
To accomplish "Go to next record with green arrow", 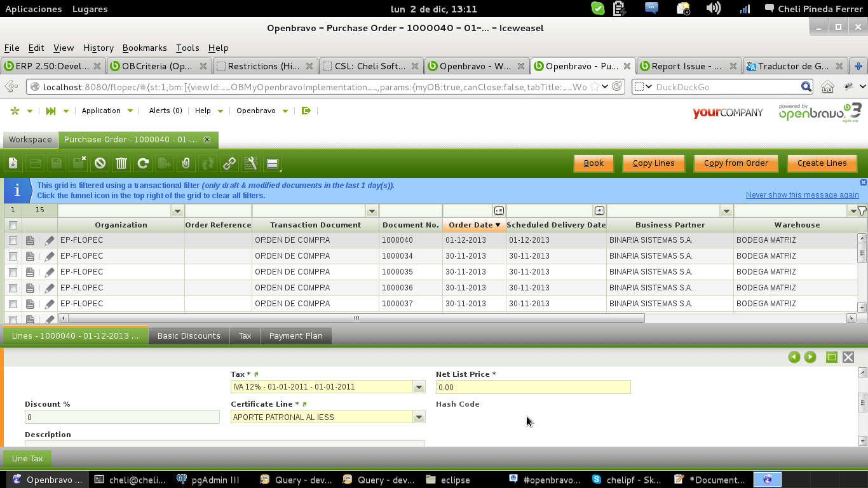I will point(810,357).
